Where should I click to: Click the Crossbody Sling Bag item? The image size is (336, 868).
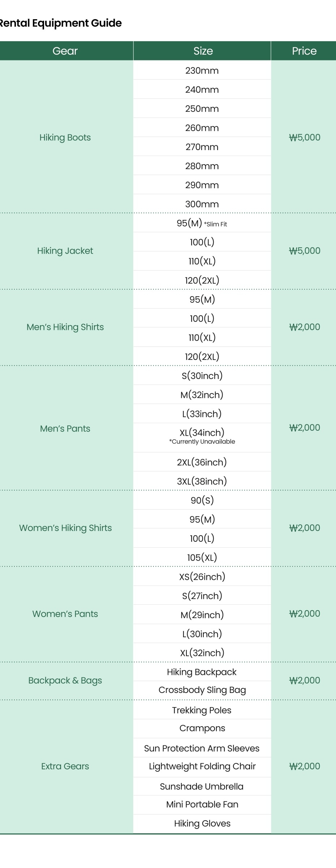(202, 690)
